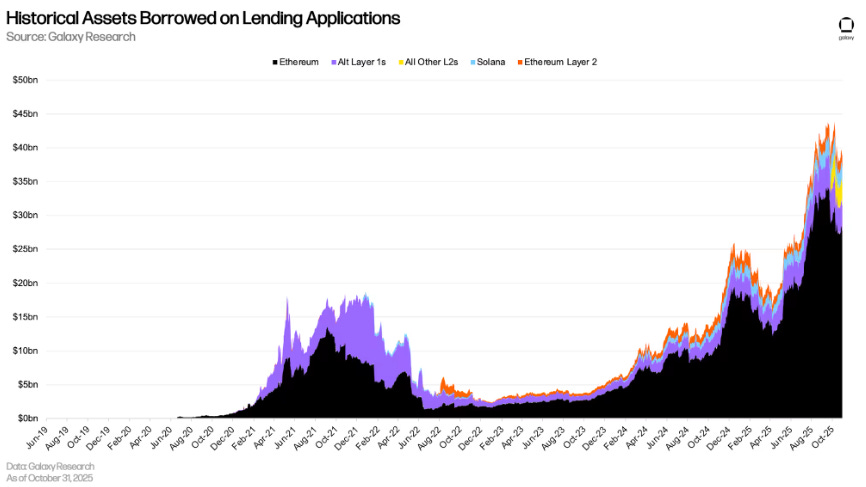Click the $50bn y-axis label

[25, 80]
